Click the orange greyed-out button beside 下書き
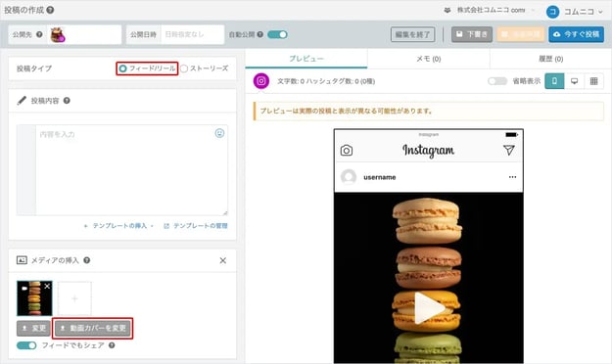Screen dimensions: 612x364 click(520, 34)
